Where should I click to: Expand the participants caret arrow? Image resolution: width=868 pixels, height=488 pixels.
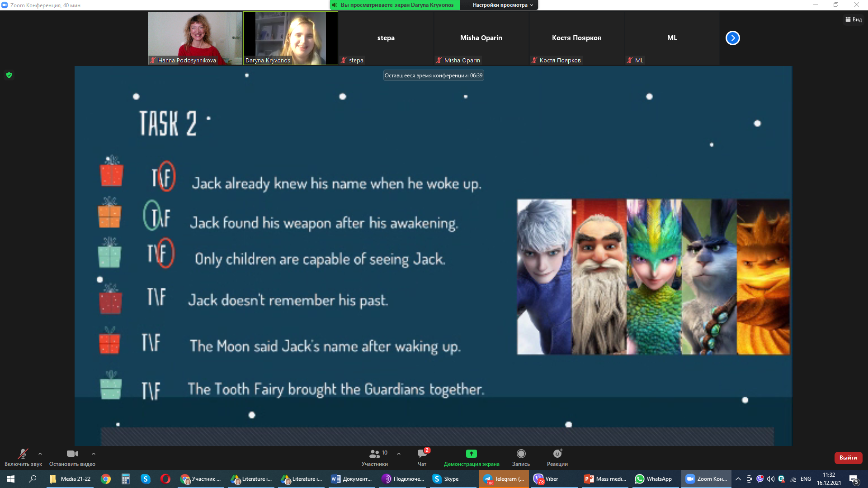coord(399,454)
